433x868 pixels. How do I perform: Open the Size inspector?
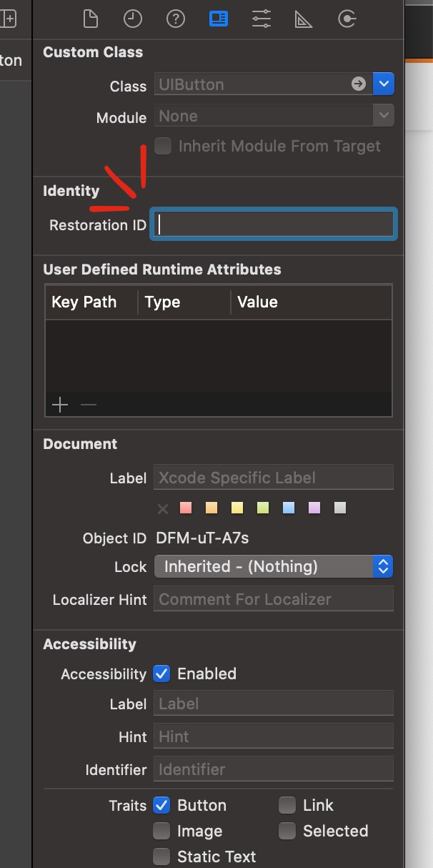(x=304, y=19)
